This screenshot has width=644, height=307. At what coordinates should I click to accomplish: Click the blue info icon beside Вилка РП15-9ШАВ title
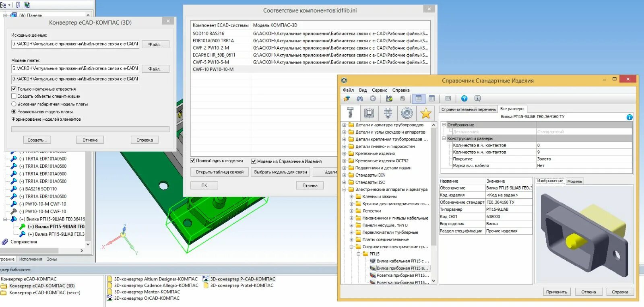click(630, 117)
